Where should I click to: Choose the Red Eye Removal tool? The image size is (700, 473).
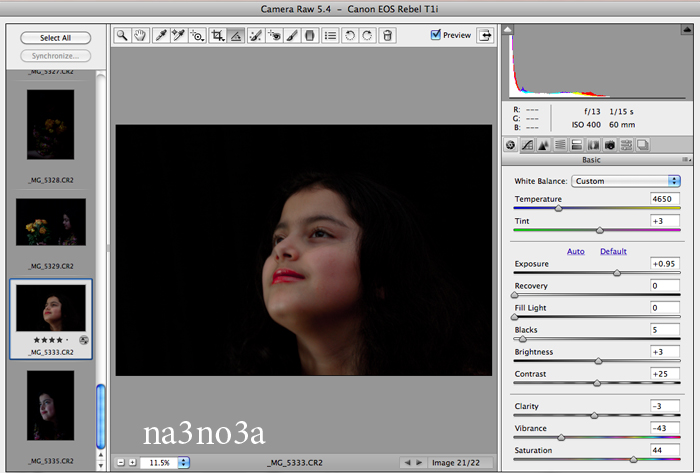pyautogui.click(x=273, y=35)
